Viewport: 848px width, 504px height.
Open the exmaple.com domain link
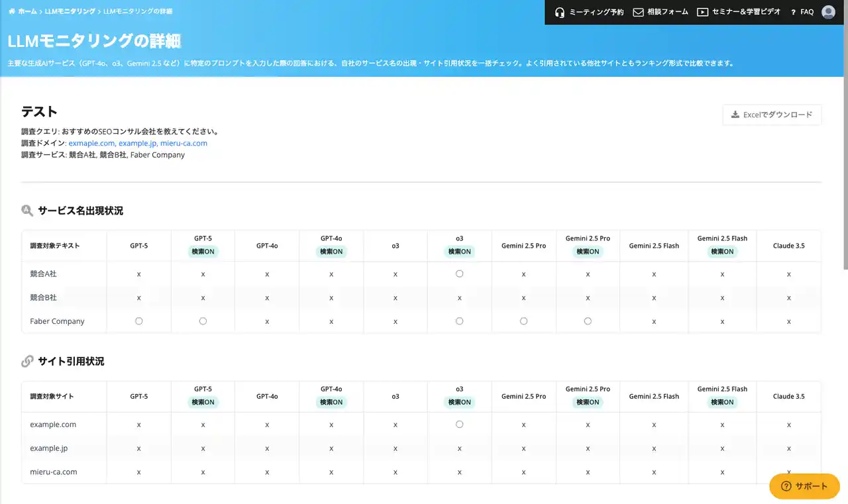click(91, 143)
